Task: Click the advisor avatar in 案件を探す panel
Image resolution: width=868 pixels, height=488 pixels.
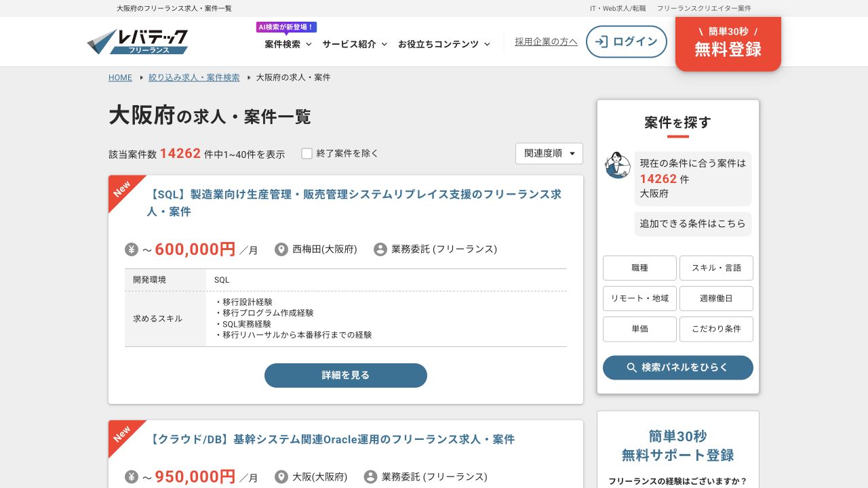Action: [x=618, y=165]
